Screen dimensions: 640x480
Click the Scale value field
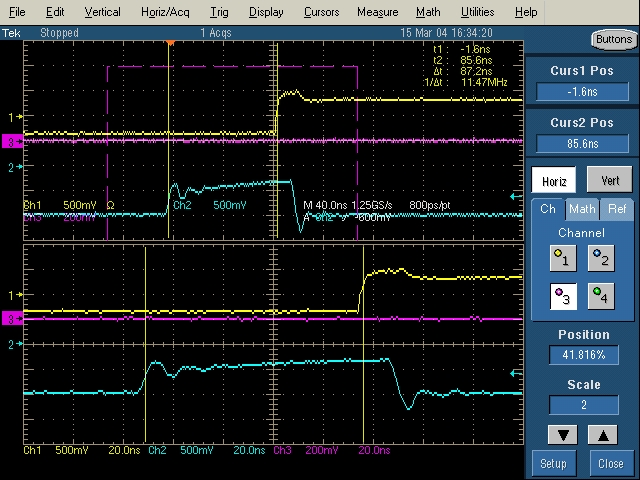[584, 404]
